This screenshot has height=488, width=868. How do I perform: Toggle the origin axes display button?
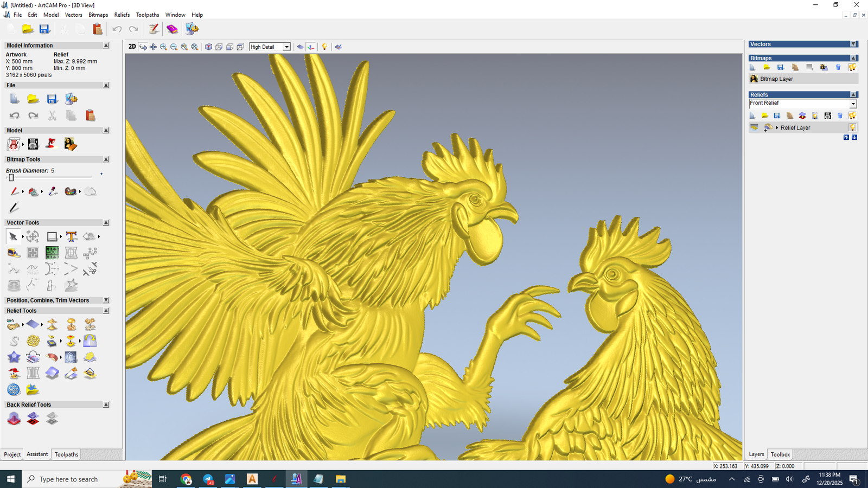coord(311,47)
